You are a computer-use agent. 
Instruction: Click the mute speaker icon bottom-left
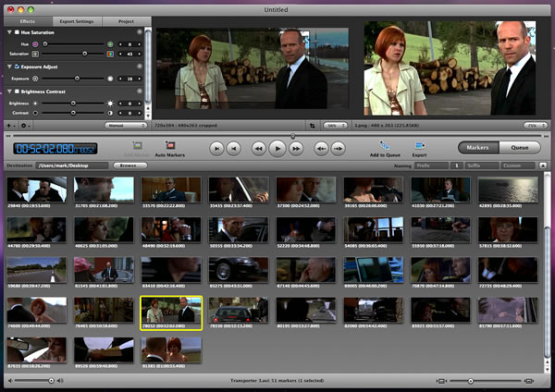tap(10, 381)
